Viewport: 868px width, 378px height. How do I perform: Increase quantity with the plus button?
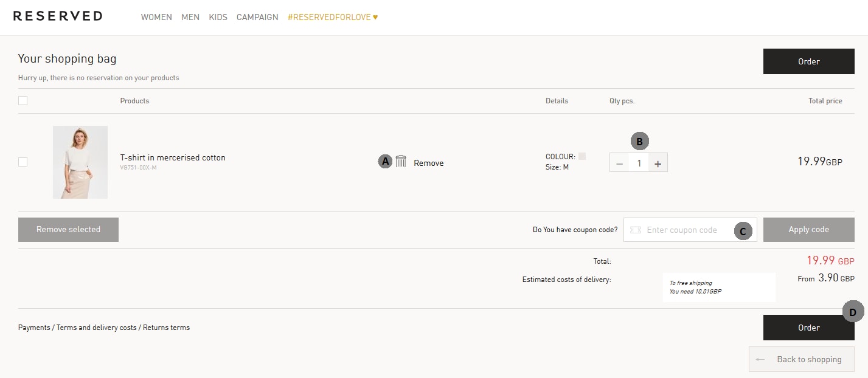point(658,163)
